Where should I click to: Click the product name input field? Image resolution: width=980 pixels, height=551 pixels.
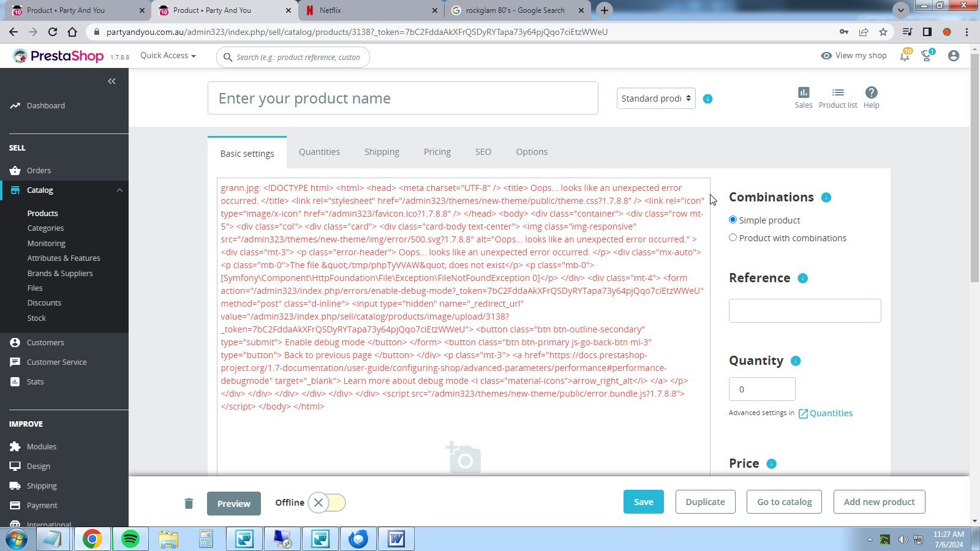[x=402, y=98]
